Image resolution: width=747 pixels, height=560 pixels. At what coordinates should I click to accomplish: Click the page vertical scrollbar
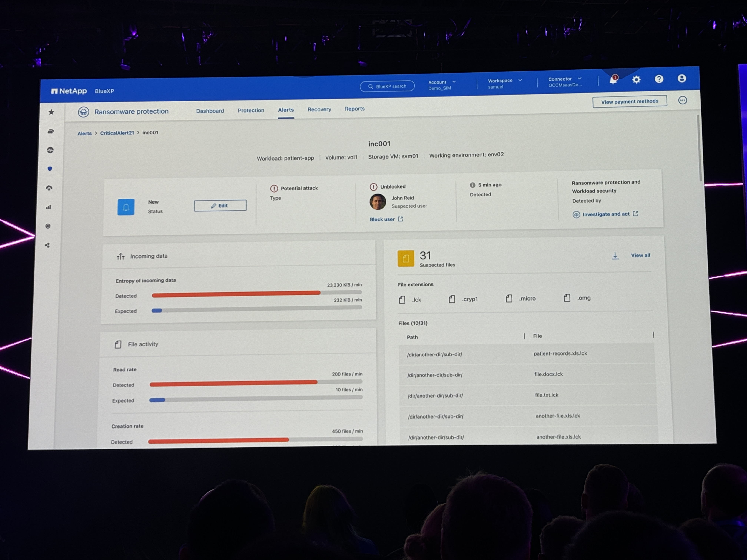[x=699, y=148]
